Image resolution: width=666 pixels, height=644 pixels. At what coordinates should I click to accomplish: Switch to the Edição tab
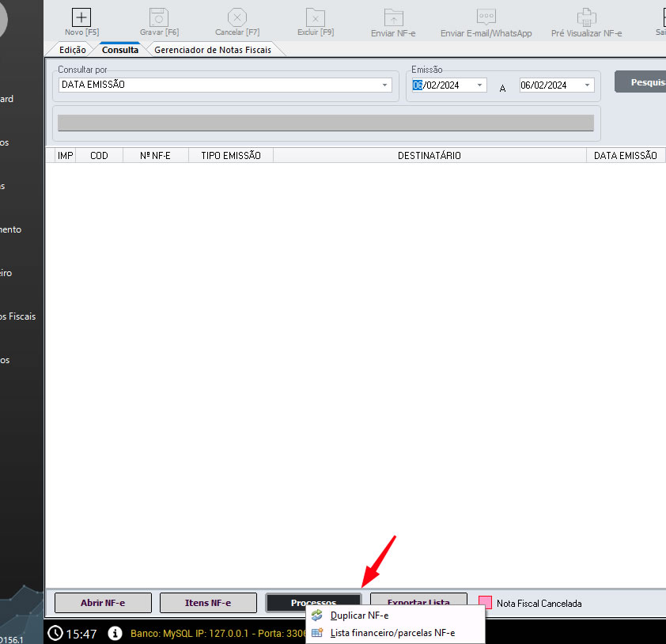tap(73, 50)
